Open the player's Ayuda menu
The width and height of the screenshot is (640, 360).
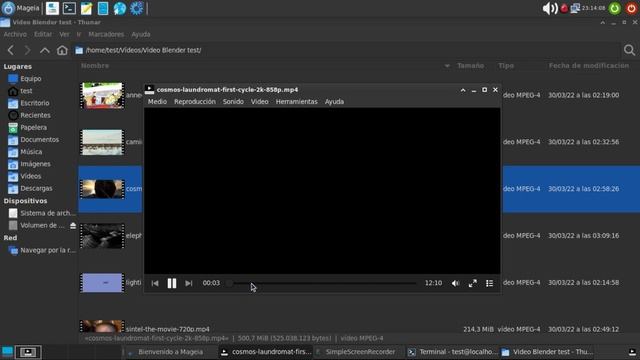(334, 102)
